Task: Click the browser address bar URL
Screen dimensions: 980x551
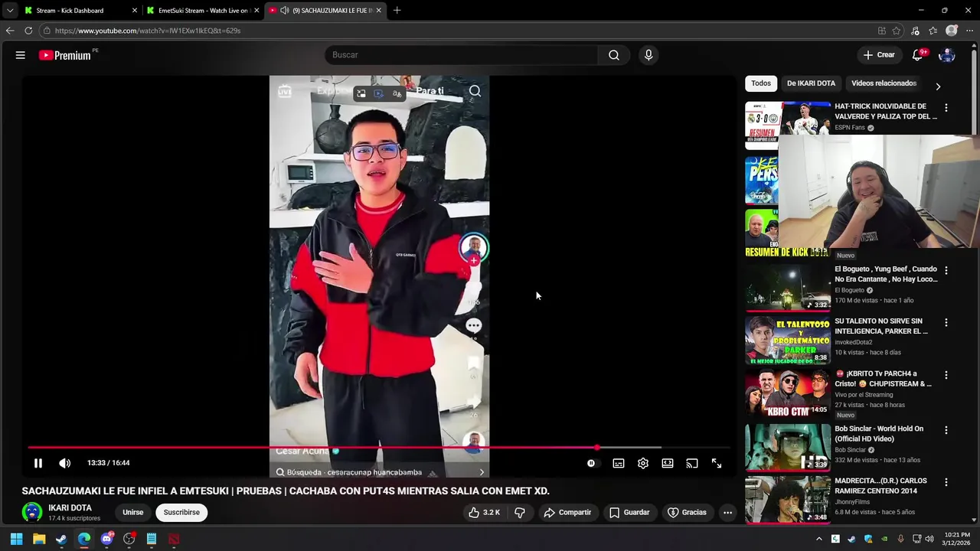Action: [148, 31]
